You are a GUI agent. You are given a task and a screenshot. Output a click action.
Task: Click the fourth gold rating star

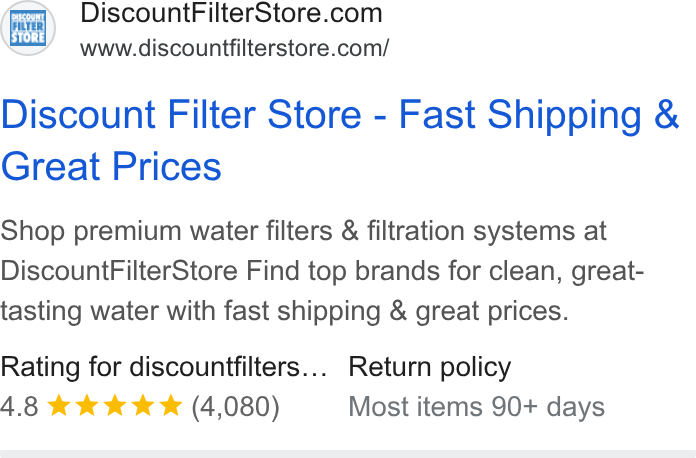[143, 406]
